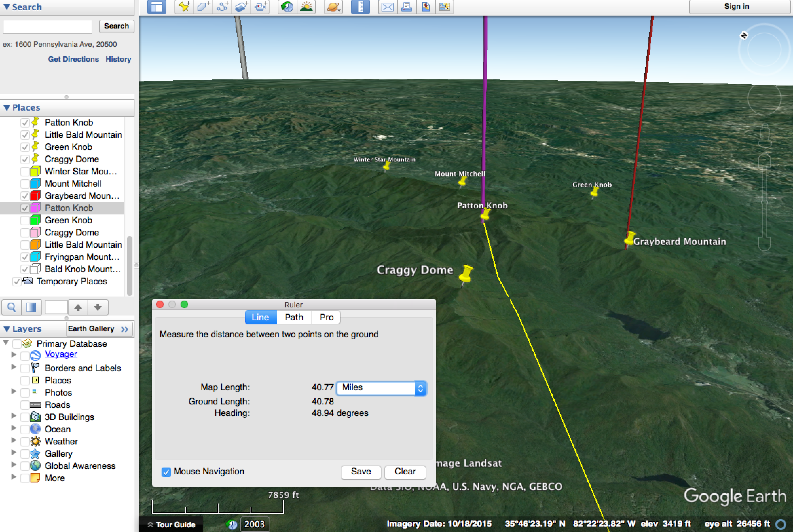Expand the 3D Buildings layer arrow
Image resolution: width=793 pixels, height=532 pixels.
pyautogui.click(x=14, y=416)
